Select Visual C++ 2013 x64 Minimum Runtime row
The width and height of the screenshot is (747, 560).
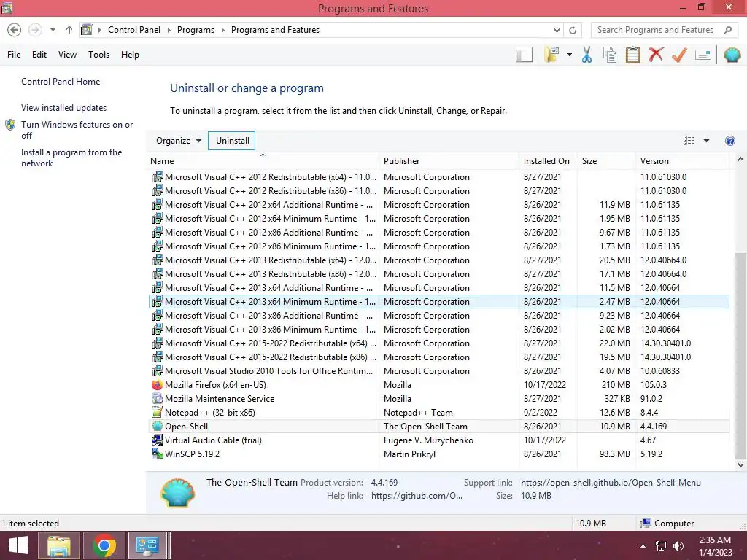pos(438,301)
